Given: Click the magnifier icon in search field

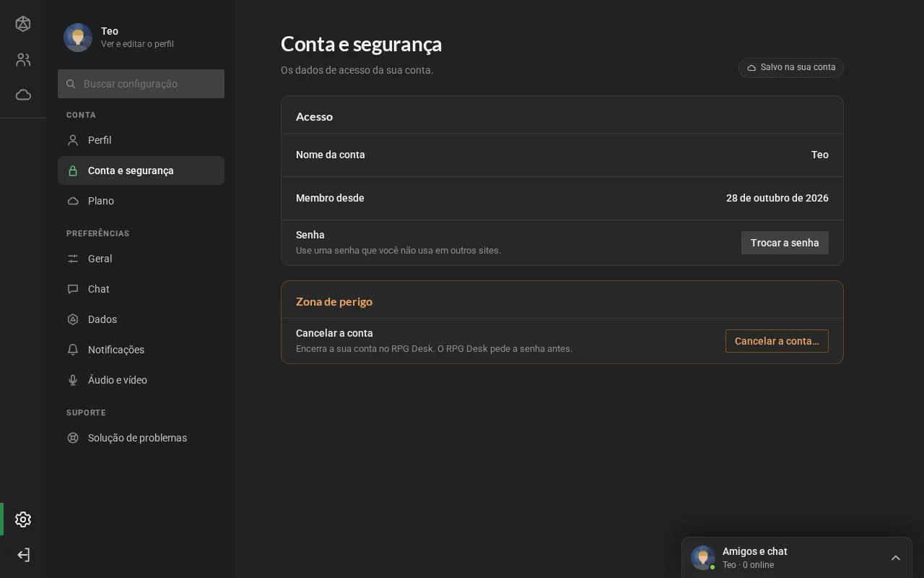Looking at the screenshot, I should (71, 84).
